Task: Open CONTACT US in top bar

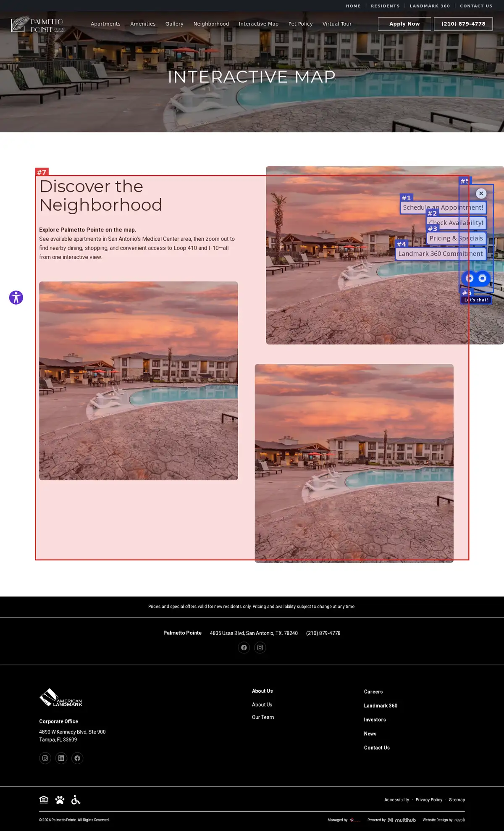Action: pos(476,6)
